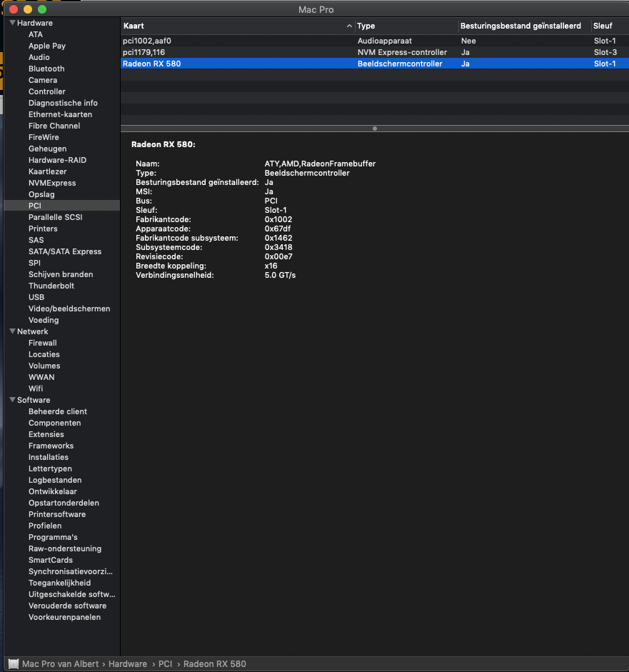This screenshot has height=672, width=629.
Task: Select SPI in the sidebar
Action: (x=34, y=263)
